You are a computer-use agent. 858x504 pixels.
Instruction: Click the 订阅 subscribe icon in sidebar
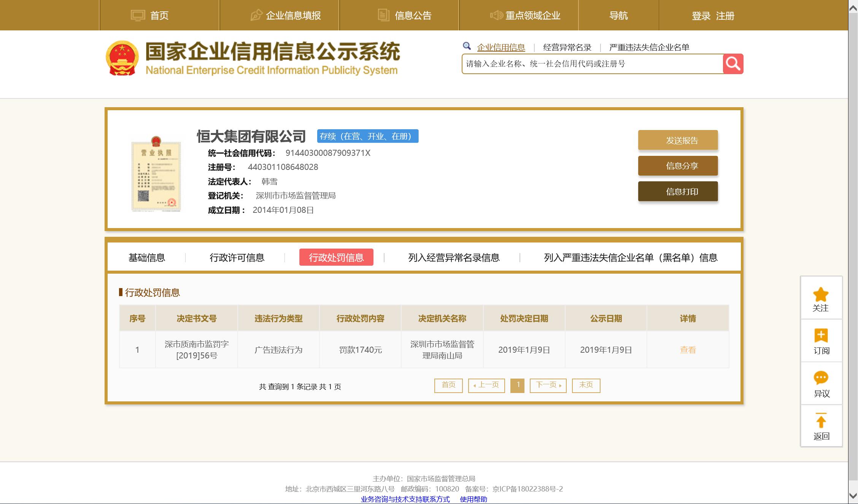tap(821, 336)
